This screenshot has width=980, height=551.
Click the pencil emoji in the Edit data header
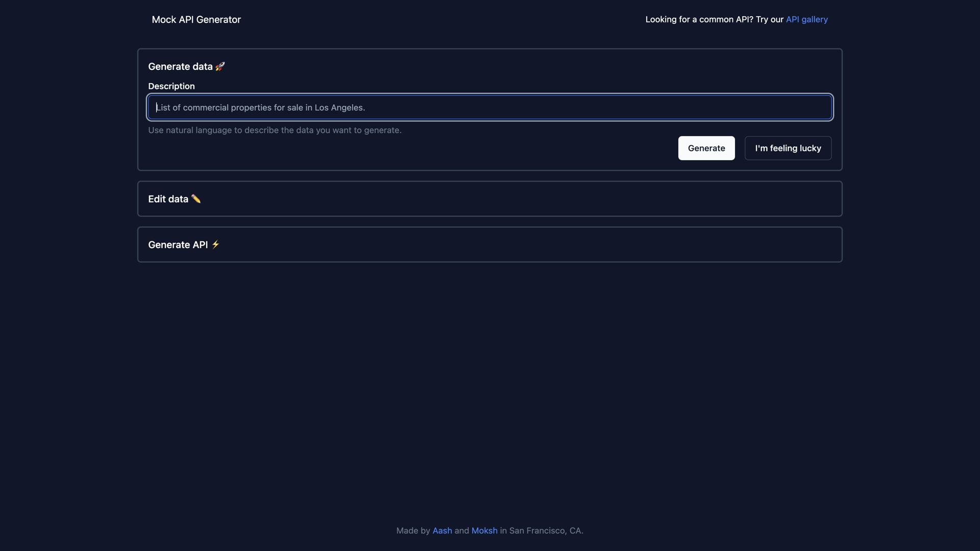click(x=195, y=198)
